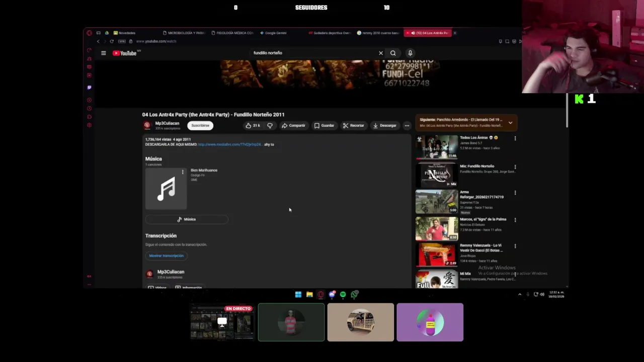The height and width of the screenshot is (362, 644).
Task: Subscribe to Mp3Culiacan via Suscribirse
Action: (200, 126)
